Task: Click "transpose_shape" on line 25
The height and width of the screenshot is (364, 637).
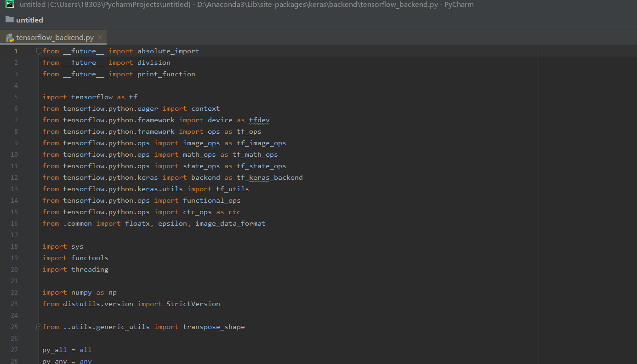Action: pos(214,327)
